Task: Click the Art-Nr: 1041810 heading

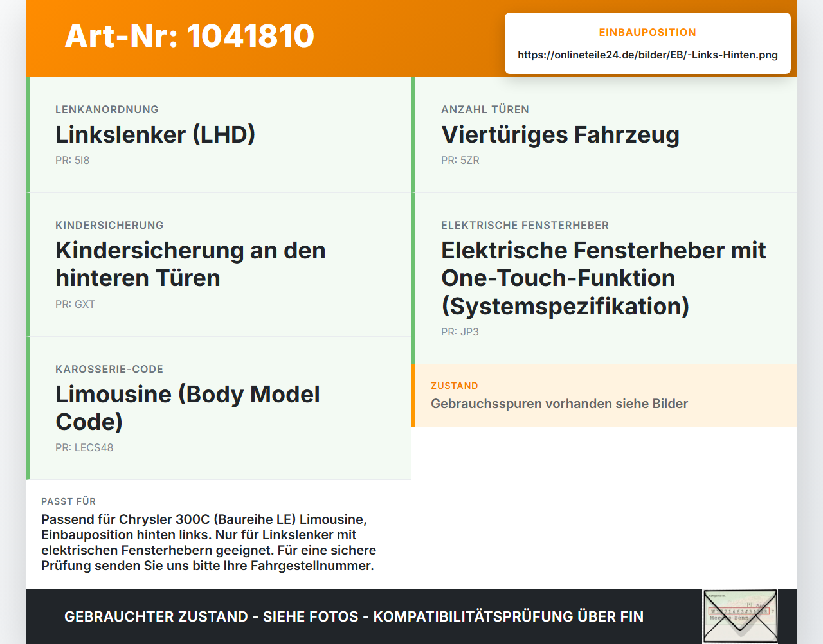Action: click(190, 36)
